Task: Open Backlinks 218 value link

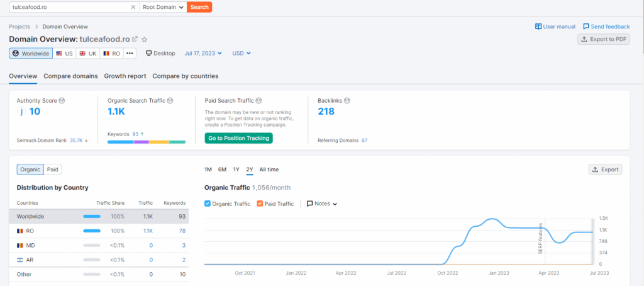Action: [x=326, y=112]
